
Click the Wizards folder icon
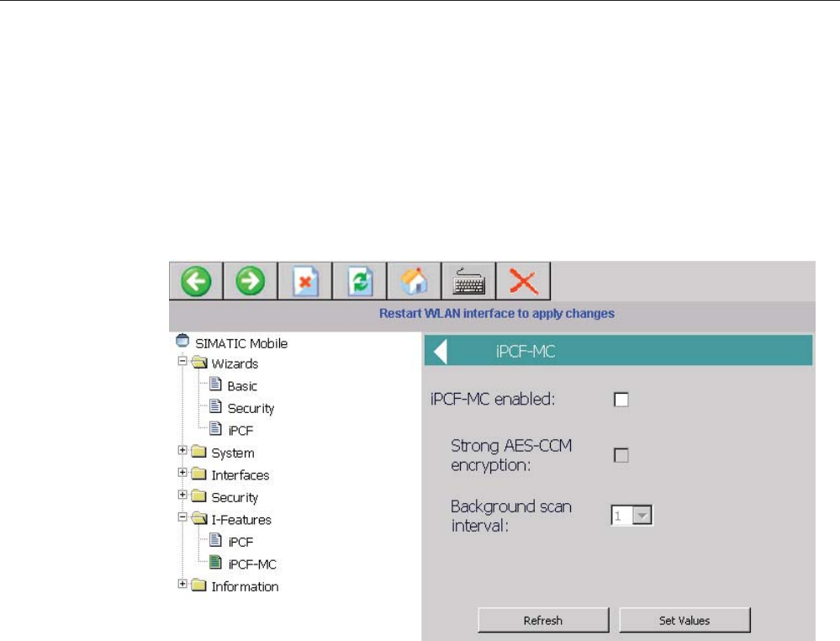click(x=199, y=363)
